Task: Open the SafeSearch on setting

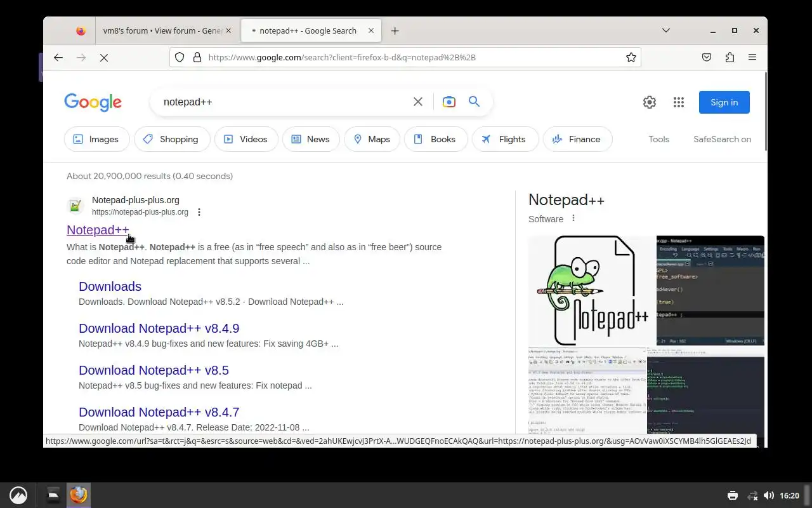Action: pyautogui.click(x=722, y=139)
